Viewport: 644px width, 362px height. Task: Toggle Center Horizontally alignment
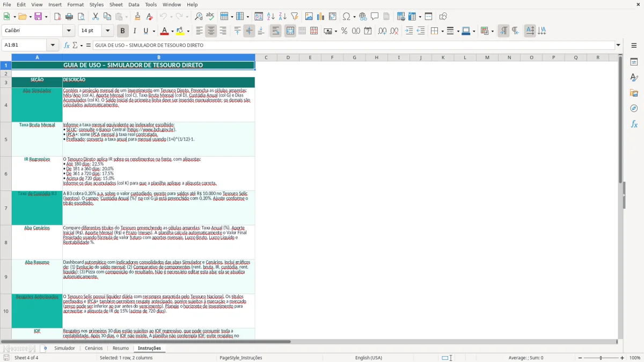point(211,31)
